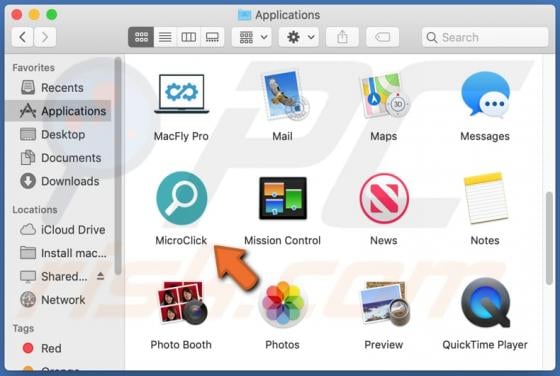Select the Maps app icon
The image size is (560, 376).
385,95
